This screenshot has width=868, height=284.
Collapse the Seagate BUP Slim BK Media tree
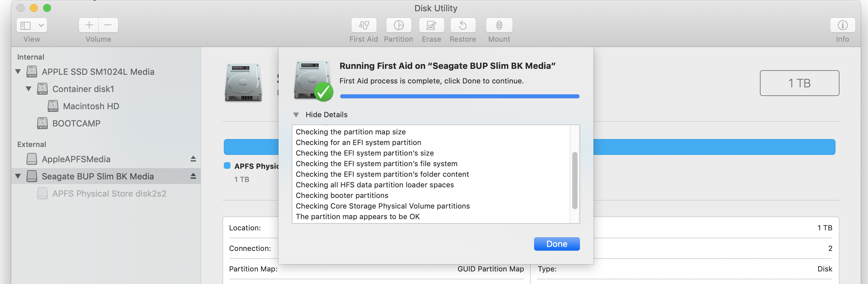[x=18, y=176]
